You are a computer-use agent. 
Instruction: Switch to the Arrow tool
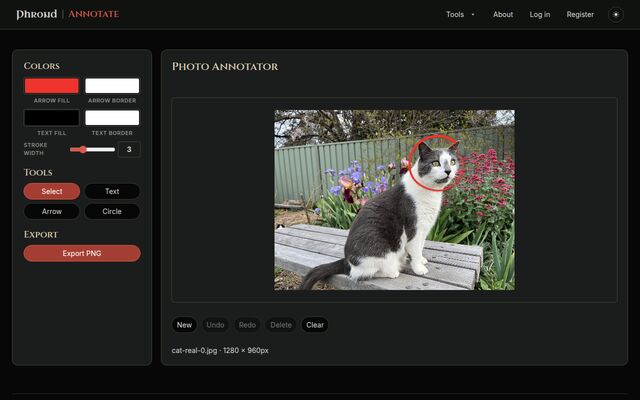51,211
